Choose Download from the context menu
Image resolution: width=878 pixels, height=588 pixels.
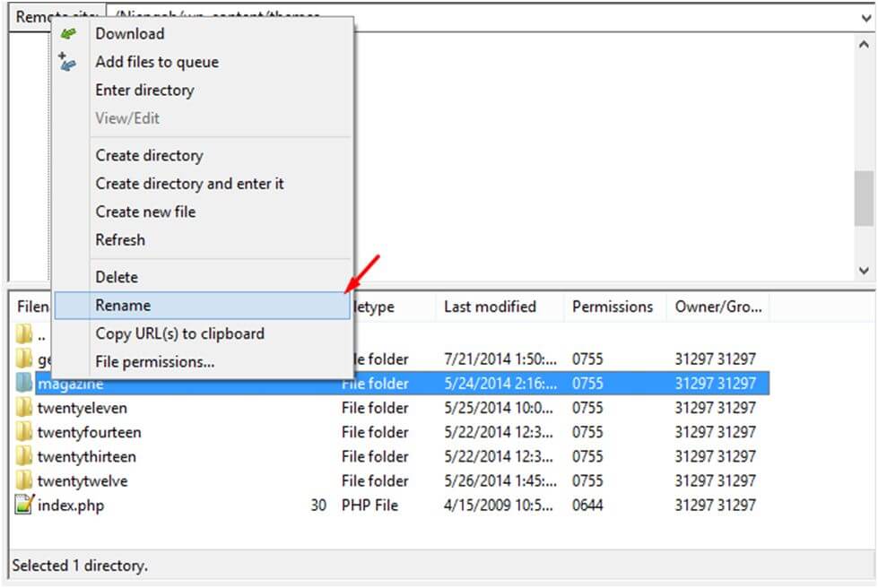tap(130, 33)
